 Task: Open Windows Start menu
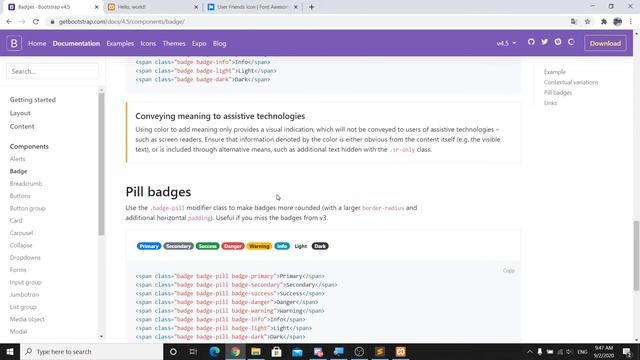pos(10,351)
